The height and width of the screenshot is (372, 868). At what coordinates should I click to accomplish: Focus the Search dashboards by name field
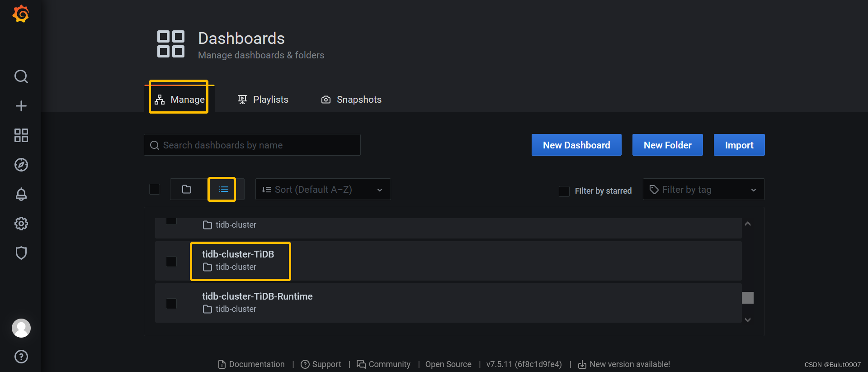pos(252,145)
